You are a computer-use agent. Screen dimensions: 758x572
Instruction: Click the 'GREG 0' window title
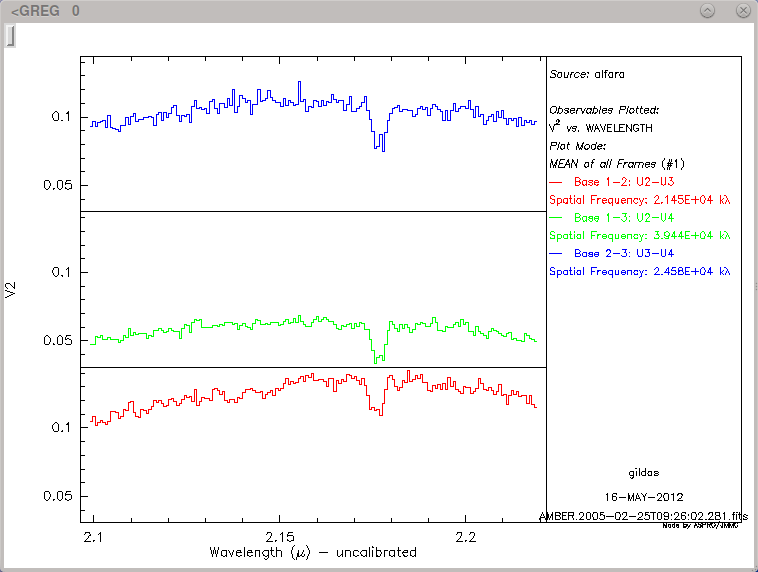45,11
